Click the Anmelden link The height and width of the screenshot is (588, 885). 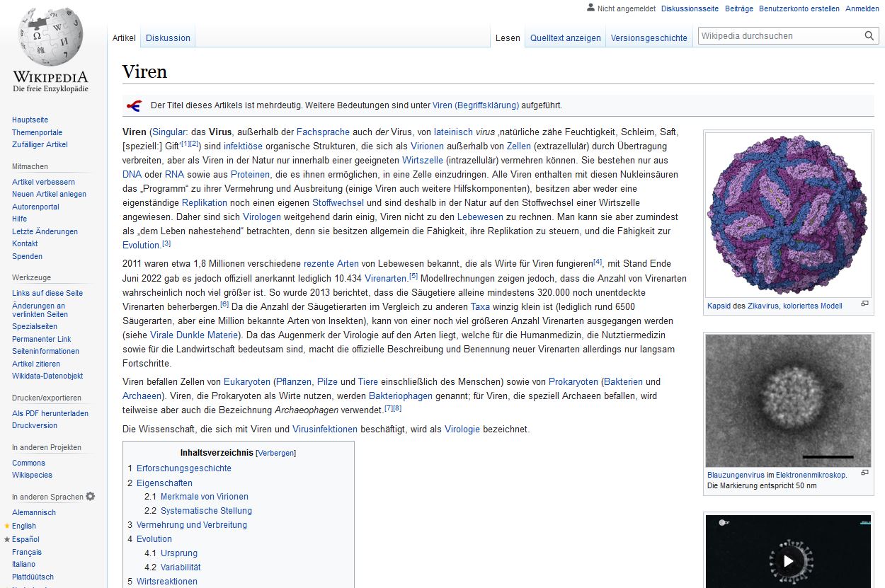point(862,8)
